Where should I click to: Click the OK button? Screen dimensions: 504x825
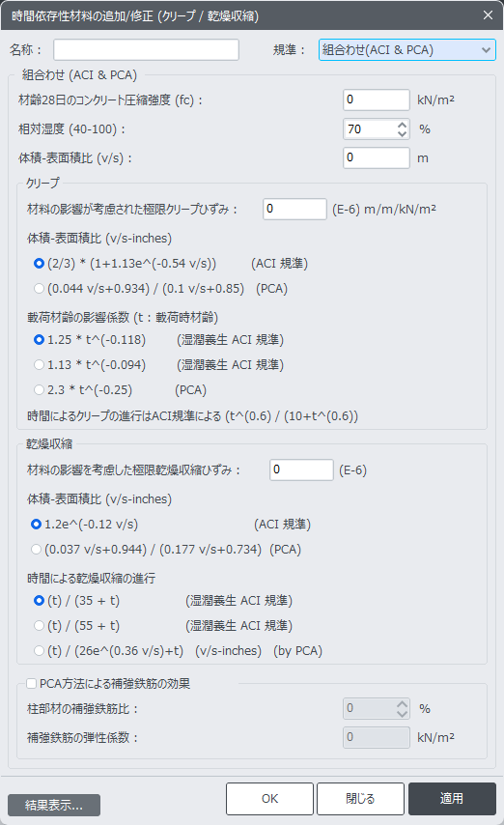pos(270,799)
